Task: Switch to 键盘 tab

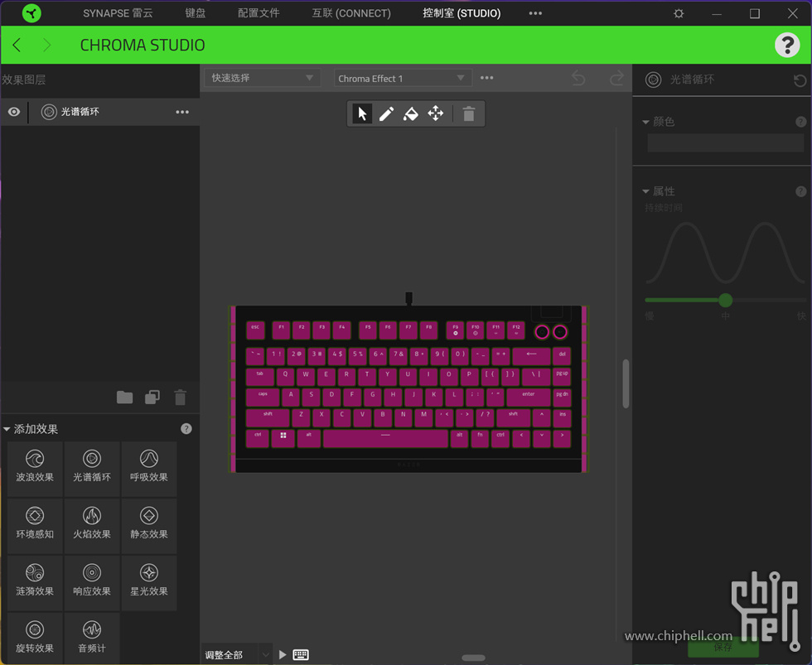Action: pyautogui.click(x=196, y=13)
